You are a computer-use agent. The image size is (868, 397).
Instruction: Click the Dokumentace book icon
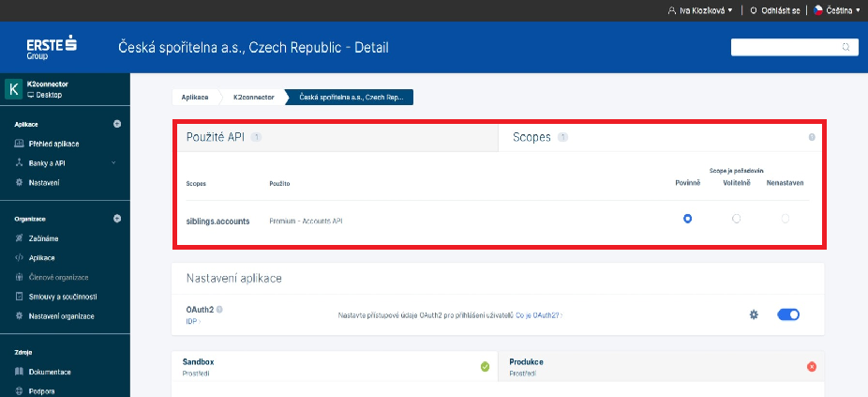tap(19, 372)
